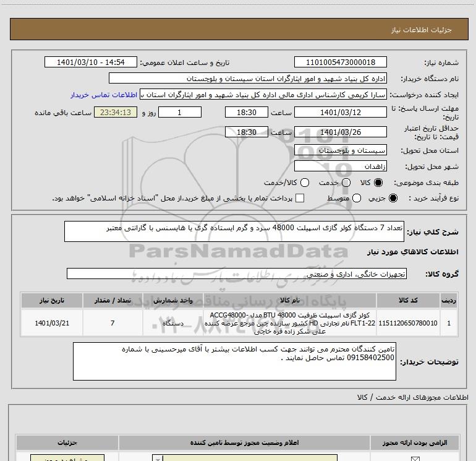Toggle the mandatory license checkbox in bottom table
Viewport: 476px width, 461px height.
click(415, 459)
